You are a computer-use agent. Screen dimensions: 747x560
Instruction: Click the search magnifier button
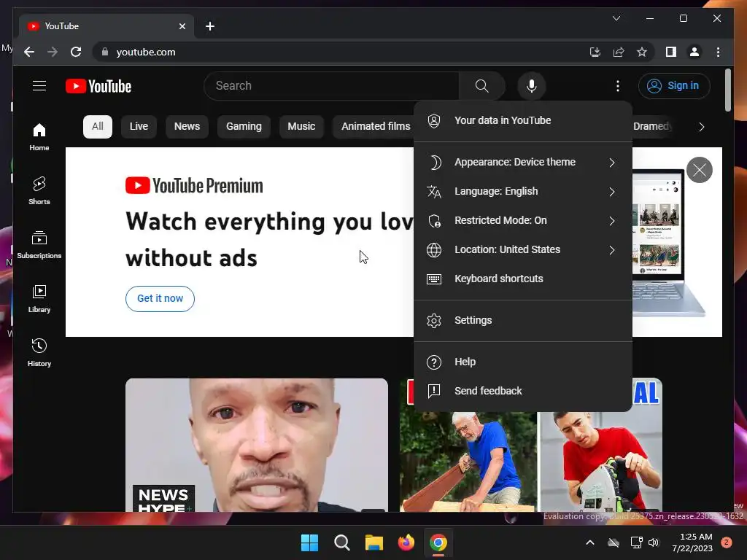click(x=481, y=86)
